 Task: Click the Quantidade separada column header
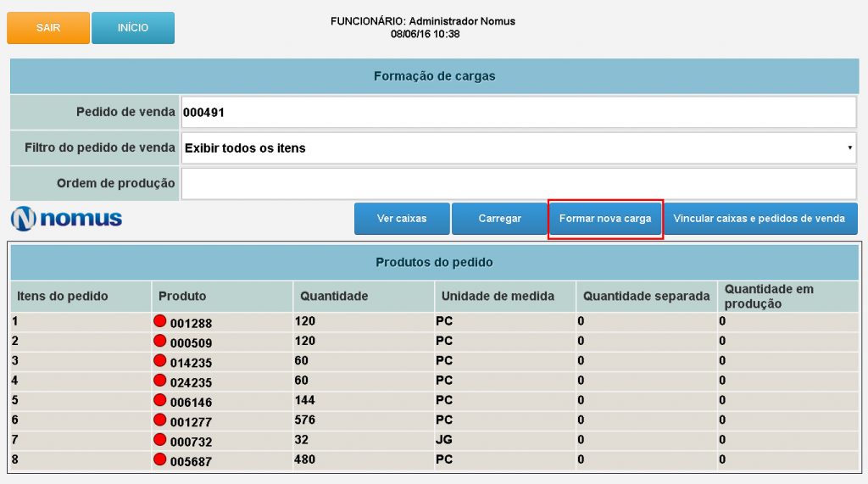646,296
